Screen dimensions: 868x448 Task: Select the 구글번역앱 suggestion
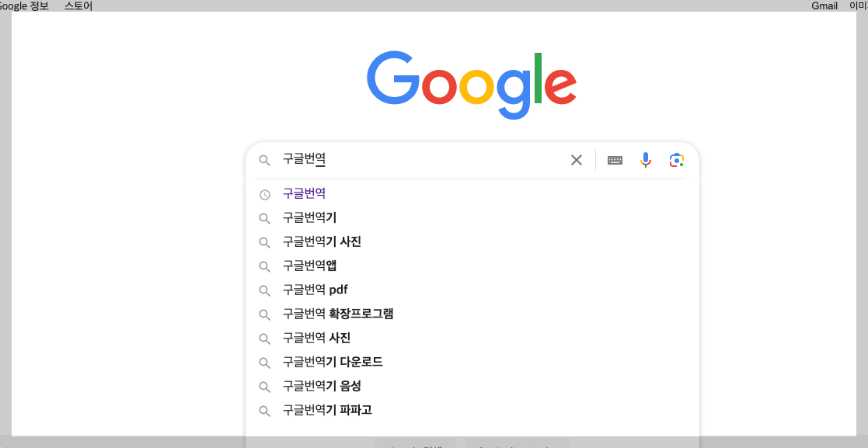[x=309, y=266]
